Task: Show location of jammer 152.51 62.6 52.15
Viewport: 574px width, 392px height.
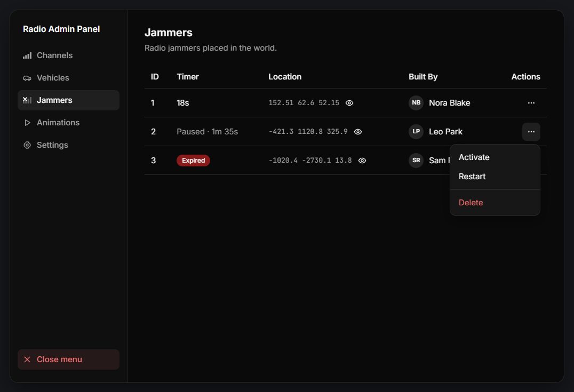Action: [x=349, y=103]
